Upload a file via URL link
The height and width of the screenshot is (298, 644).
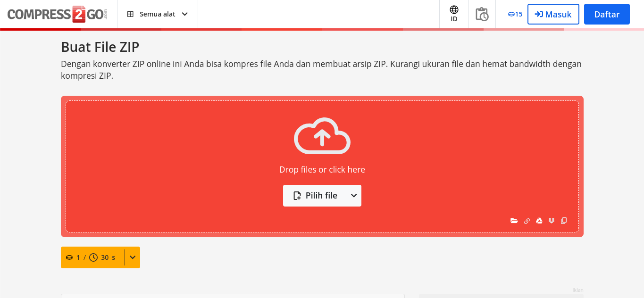coord(527,221)
